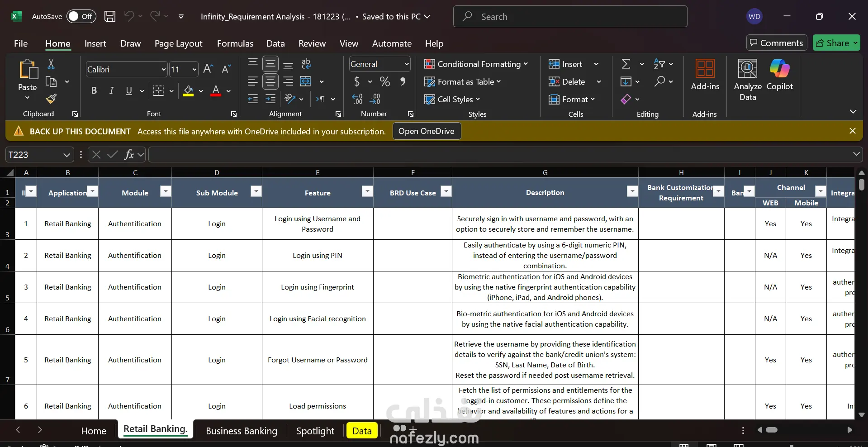The width and height of the screenshot is (868, 447).
Task: Toggle Middle Align vertical alignment
Action: click(270, 64)
